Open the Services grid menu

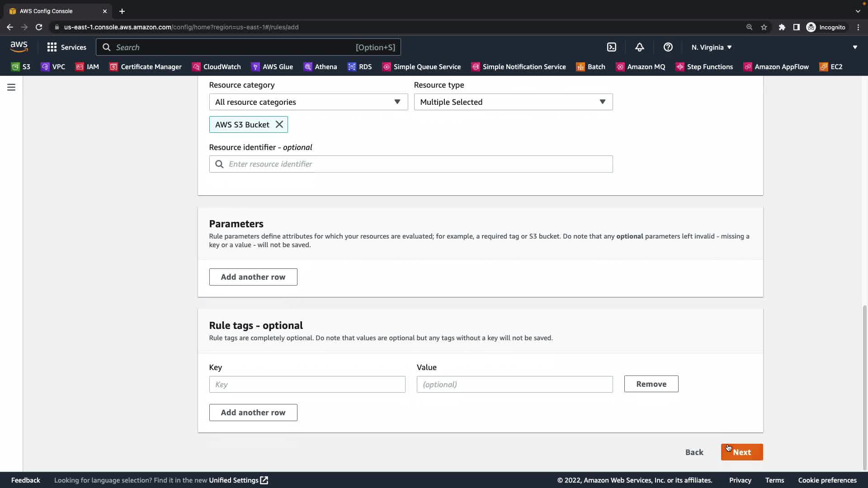tap(66, 47)
